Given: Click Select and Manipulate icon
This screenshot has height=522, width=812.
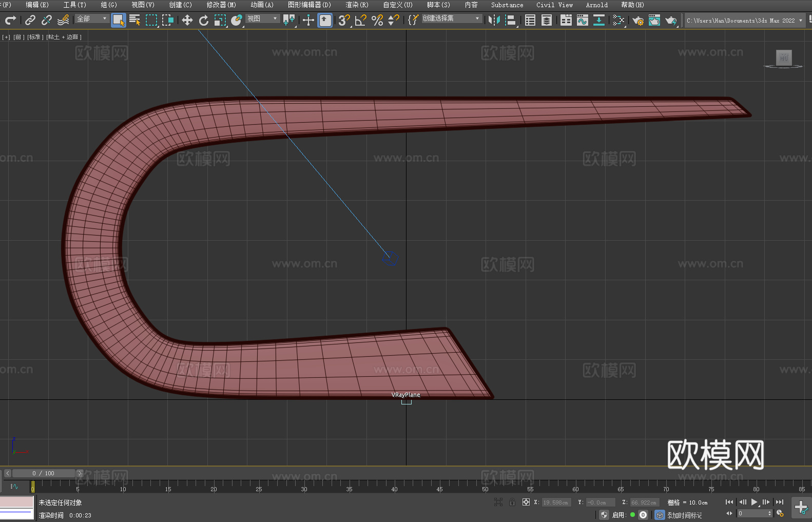Looking at the screenshot, I should point(308,20).
